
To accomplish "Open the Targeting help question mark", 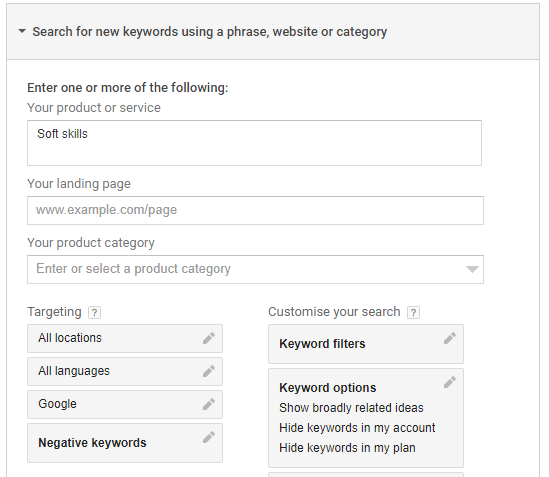I will point(94,312).
